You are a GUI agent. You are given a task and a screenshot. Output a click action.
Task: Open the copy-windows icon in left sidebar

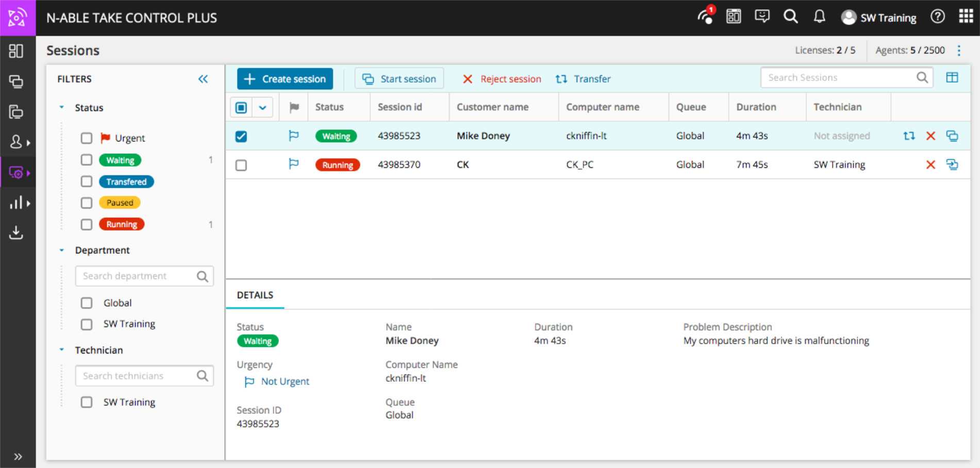(x=16, y=111)
